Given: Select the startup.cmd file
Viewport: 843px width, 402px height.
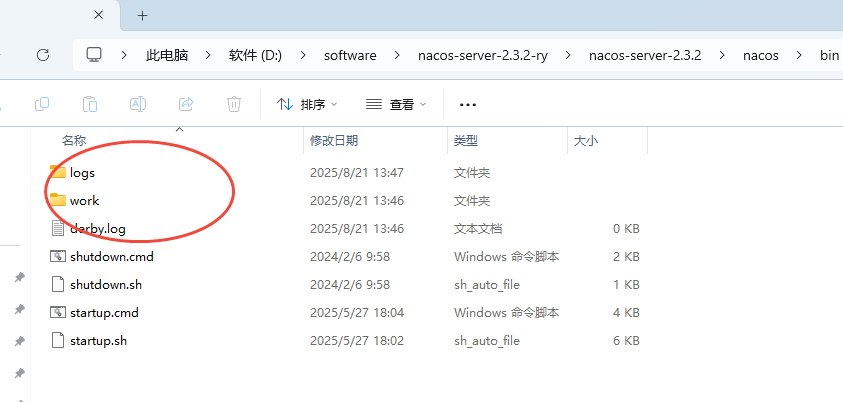Looking at the screenshot, I should pos(104,313).
